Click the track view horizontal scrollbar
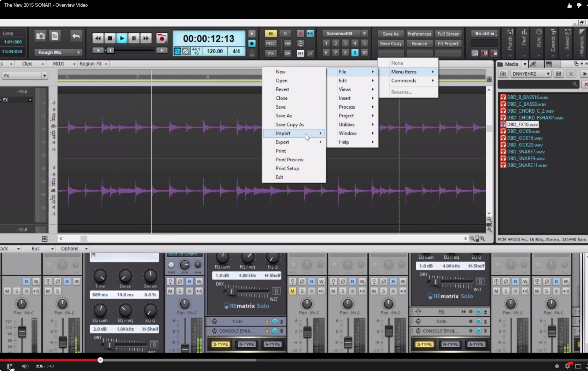Screen dimensions: 588x371 263,239
